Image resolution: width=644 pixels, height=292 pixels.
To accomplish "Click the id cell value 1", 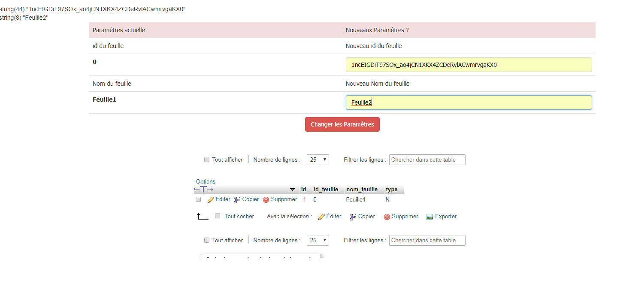I will pyautogui.click(x=305, y=199).
